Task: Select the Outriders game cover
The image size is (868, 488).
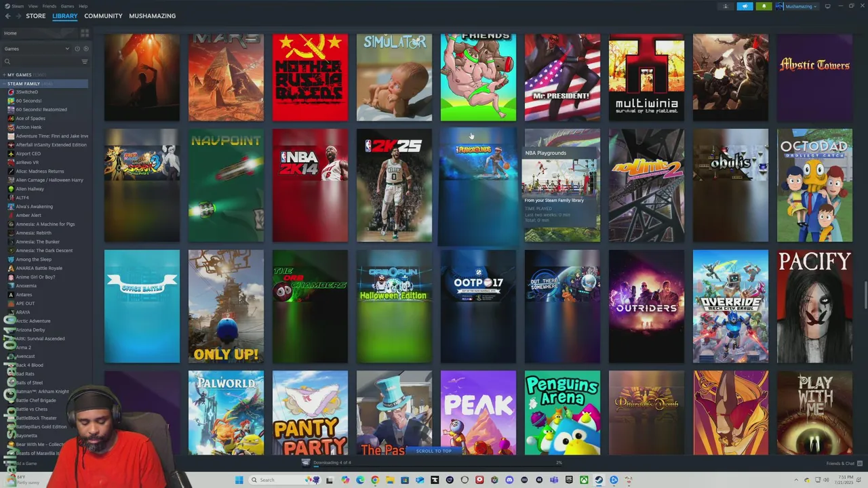Action: (x=646, y=306)
